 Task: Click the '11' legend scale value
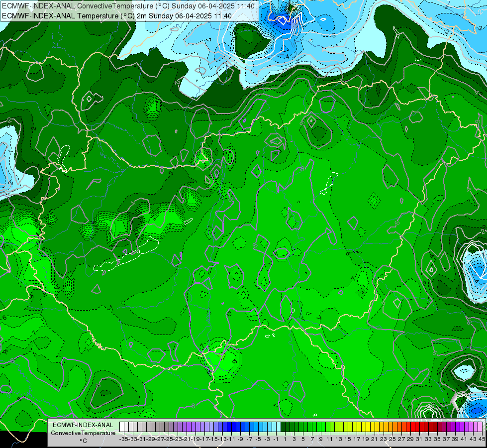click(330, 440)
